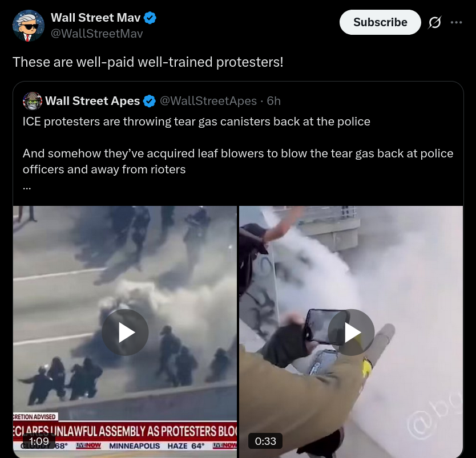
Task: Click the 1:09 video duration label
Action: (x=39, y=441)
